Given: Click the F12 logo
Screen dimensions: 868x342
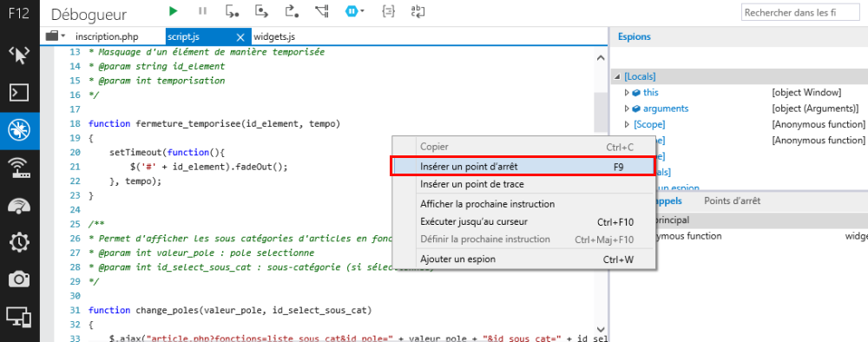Looking at the screenshot, I should (x=19, y=13).
